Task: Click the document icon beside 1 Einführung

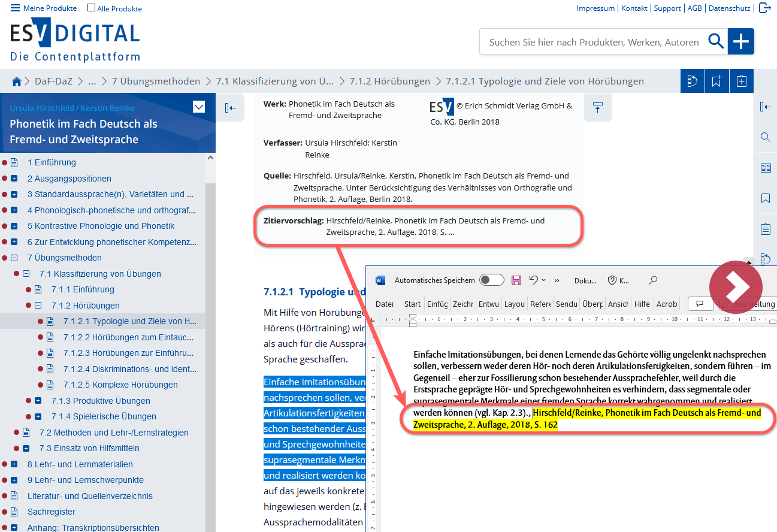Action: (14, 162)
